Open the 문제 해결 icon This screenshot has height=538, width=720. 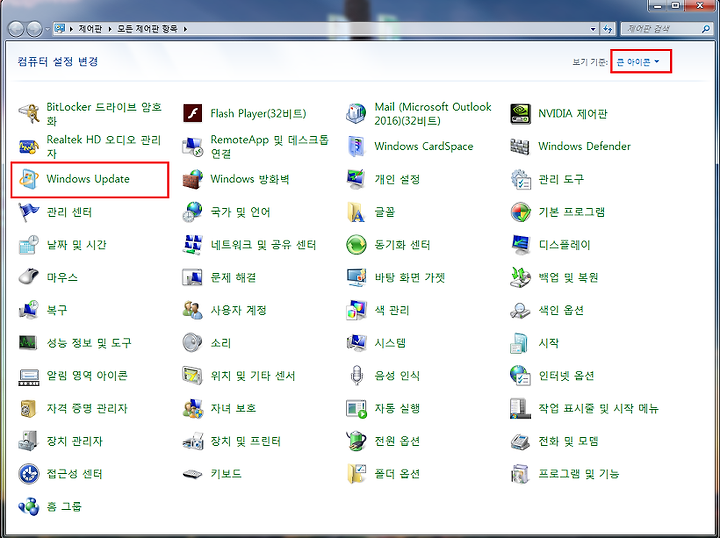192,277
